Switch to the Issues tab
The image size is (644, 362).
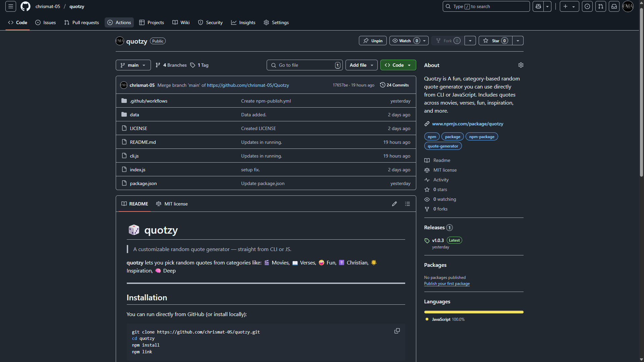pos(46,22)
